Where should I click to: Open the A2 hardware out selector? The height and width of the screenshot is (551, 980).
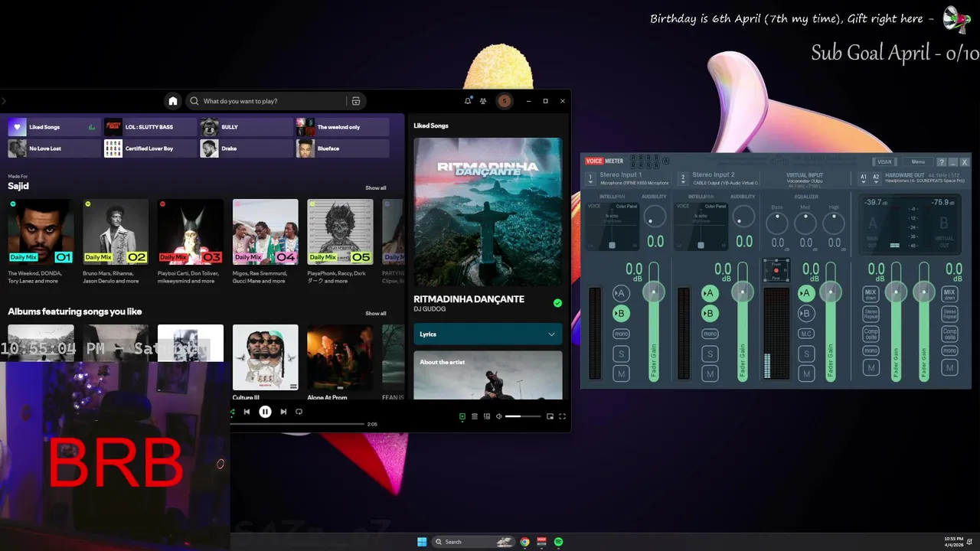tap(876, 178)
